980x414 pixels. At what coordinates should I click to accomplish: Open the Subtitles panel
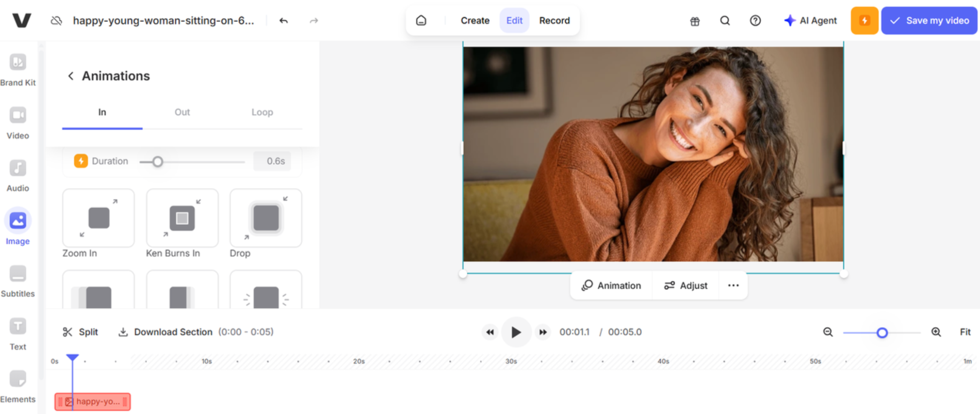[x=17, y=281]
